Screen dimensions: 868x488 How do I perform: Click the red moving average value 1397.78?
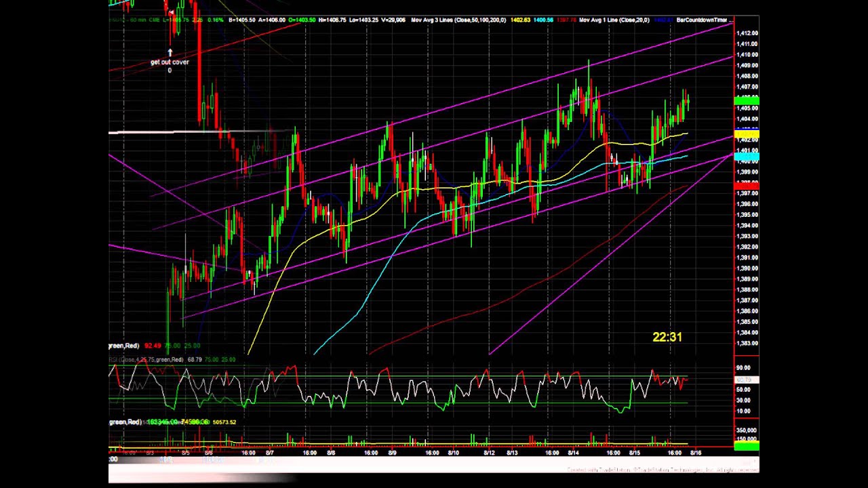(565, 20)
